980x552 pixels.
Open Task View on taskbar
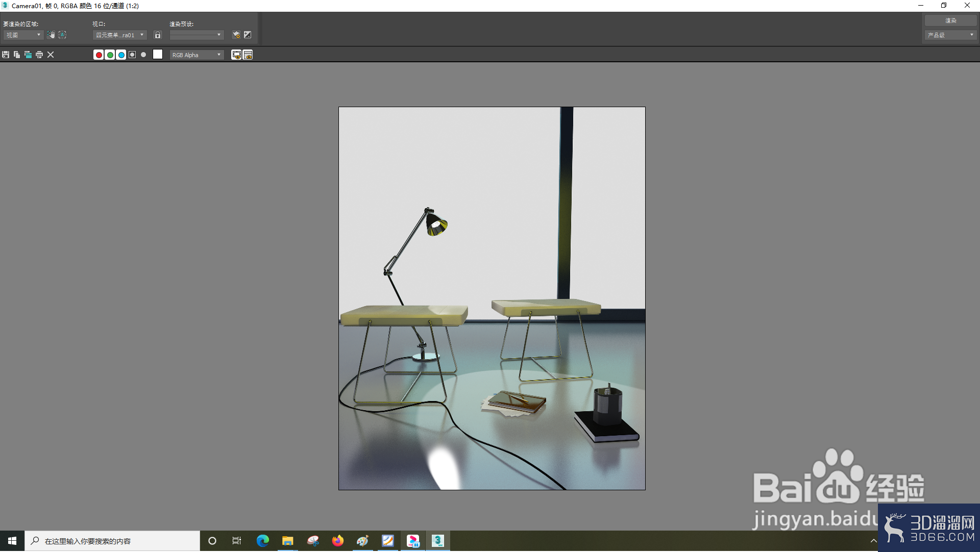[x=237, y=541]
